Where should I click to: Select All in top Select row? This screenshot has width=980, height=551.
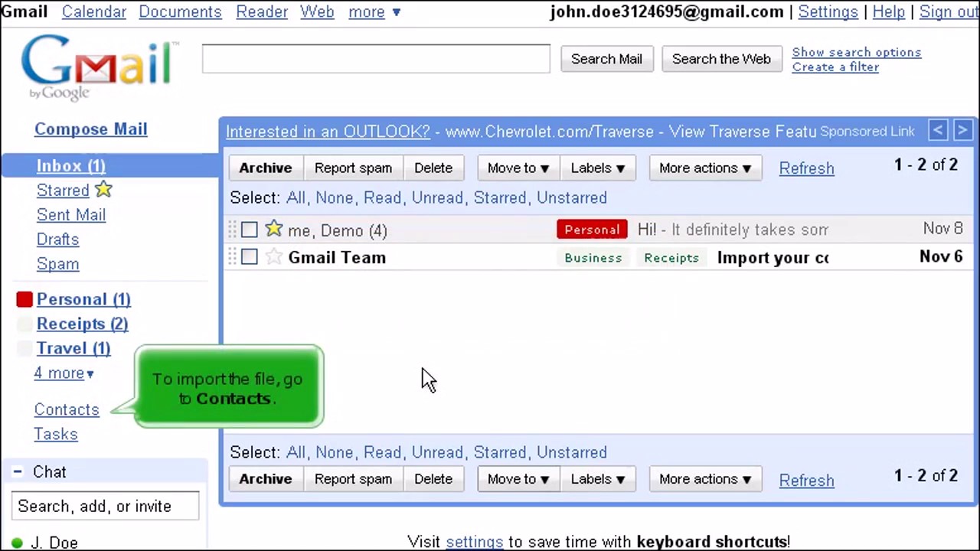point(295,197)
